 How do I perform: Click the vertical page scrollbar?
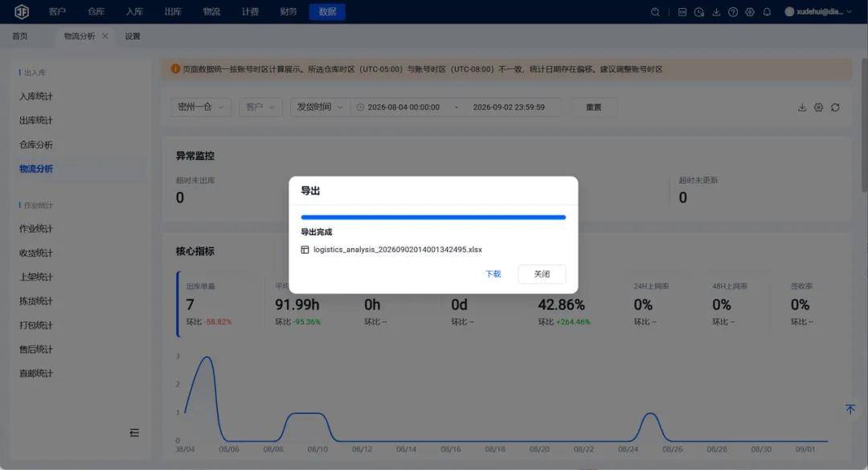tap(864, 125)
